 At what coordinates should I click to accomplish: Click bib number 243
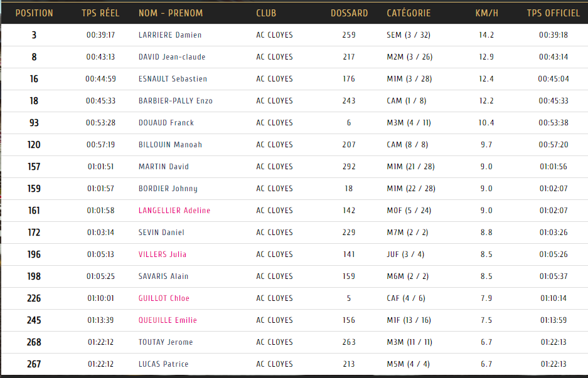pyautogui.click(x=349, y=101)
